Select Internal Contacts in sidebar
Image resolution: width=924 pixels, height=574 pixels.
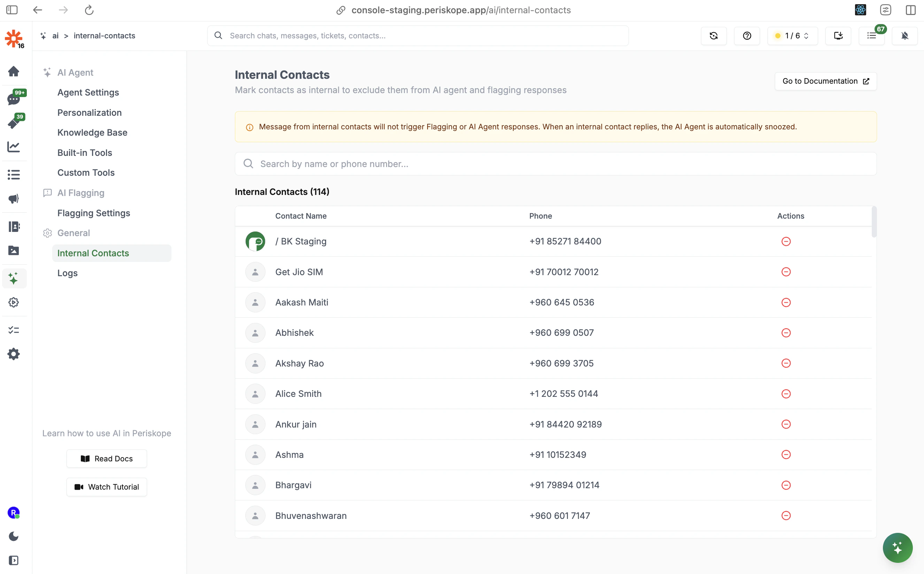tap(93, 253)
